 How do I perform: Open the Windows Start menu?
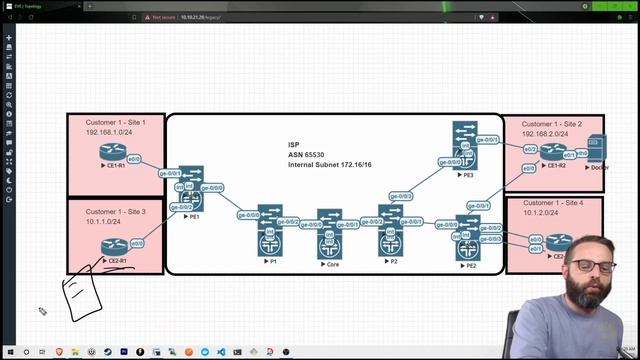(10, 352)
